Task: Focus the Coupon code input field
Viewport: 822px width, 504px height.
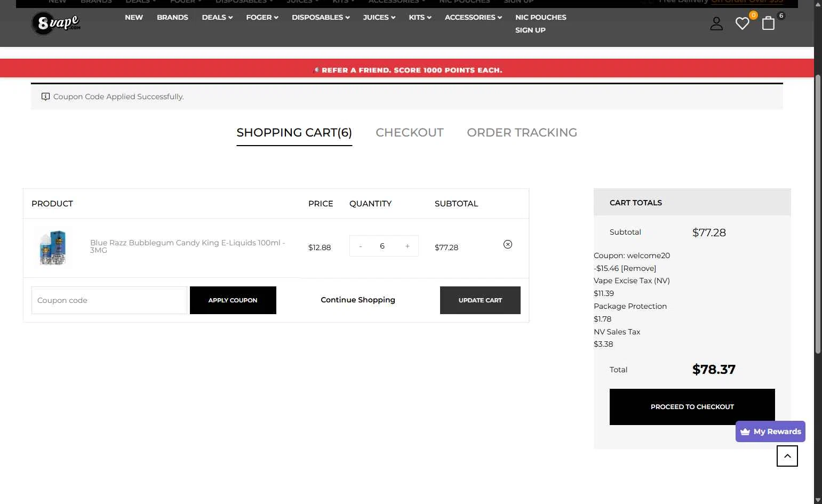Action: [109, 300]
